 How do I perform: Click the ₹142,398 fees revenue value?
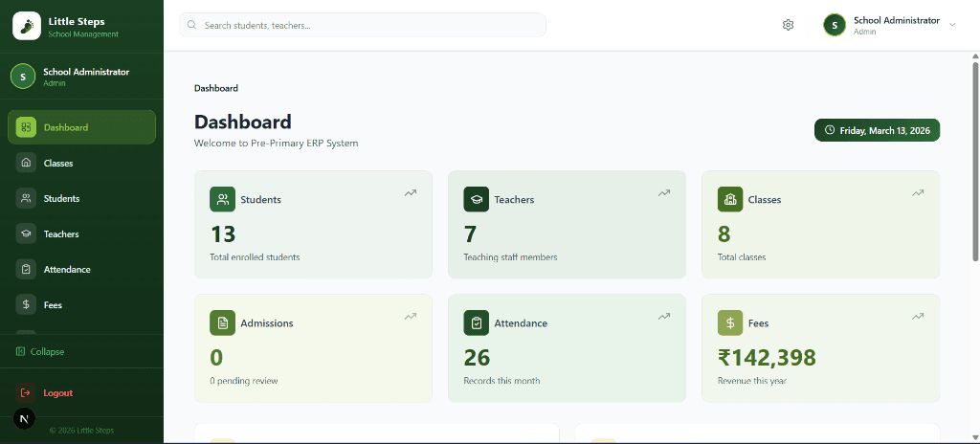click(767, 357)
